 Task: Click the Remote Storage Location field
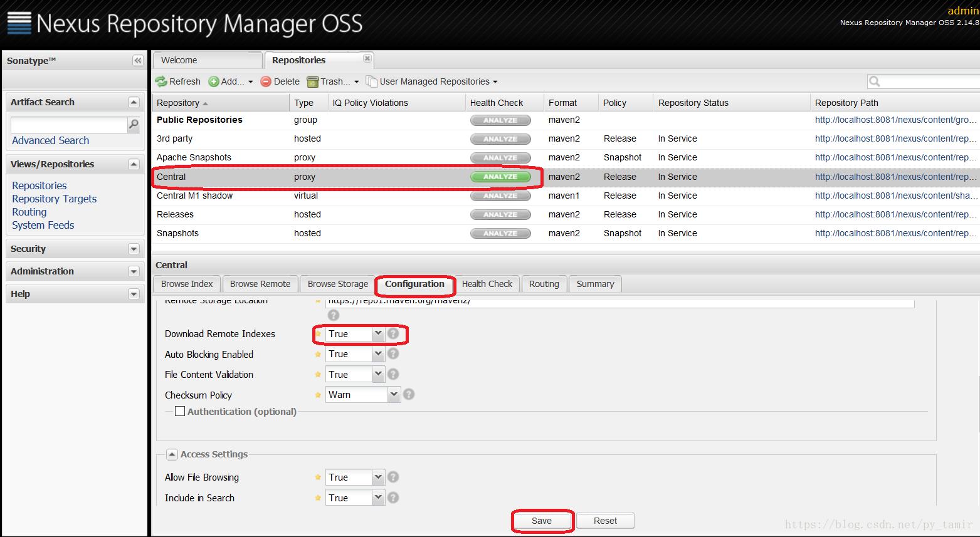[619, 302]
